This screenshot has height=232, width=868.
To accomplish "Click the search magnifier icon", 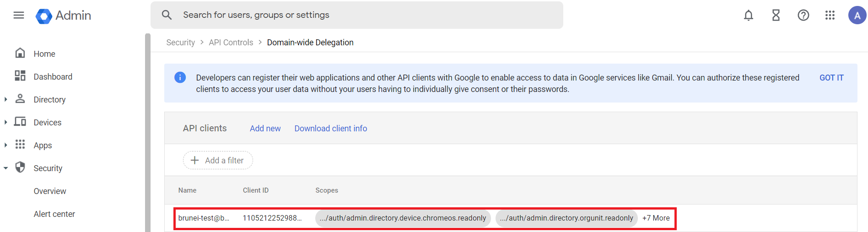I will click(167, 15).
